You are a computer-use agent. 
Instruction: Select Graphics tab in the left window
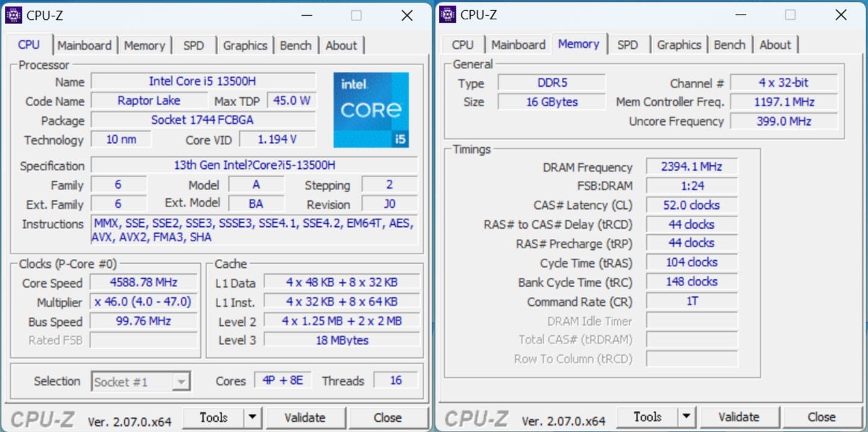[245, 45]
